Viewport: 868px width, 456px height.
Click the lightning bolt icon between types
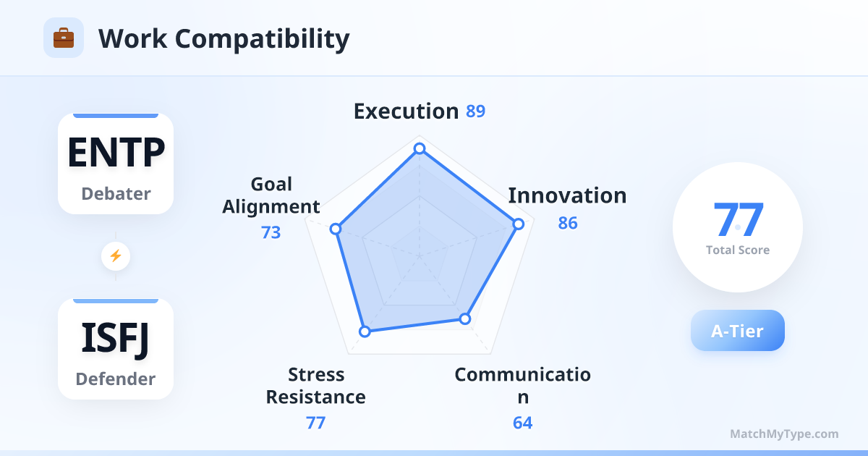click(x=116, y=256)
